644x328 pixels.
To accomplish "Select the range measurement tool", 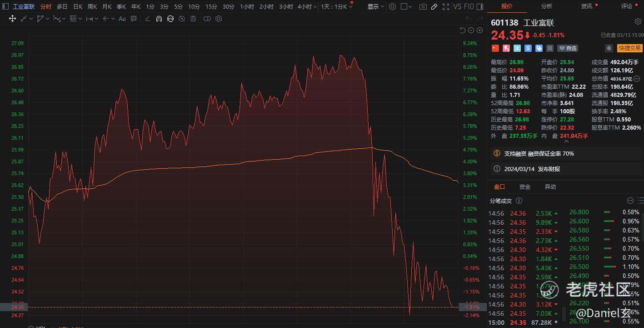I will (89, 19).
